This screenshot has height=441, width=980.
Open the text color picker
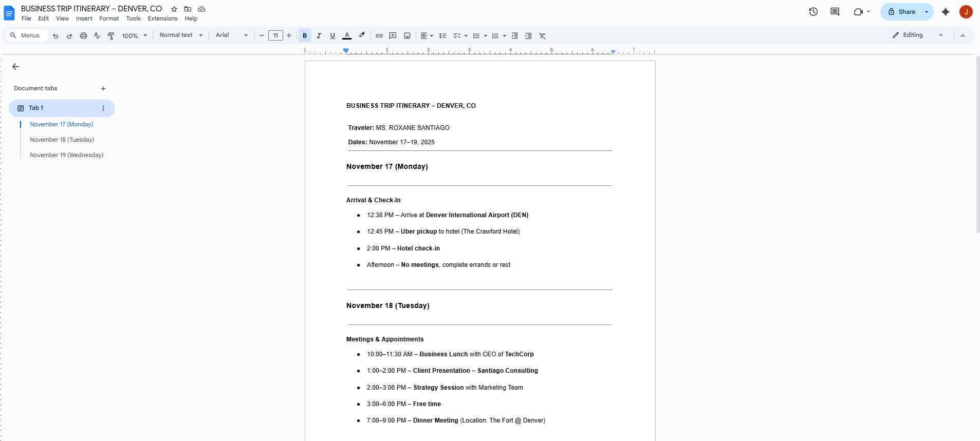click(x=347, y=36)
